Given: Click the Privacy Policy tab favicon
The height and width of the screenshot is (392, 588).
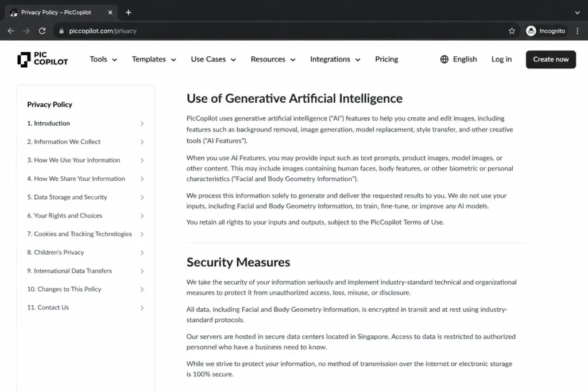Looking at the screenshot, I should (14, 13).
